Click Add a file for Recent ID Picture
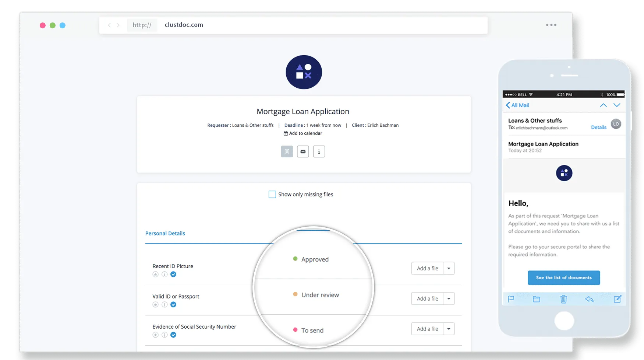The height and width of the screenshot is (360, 644). [x=427, y=268]
